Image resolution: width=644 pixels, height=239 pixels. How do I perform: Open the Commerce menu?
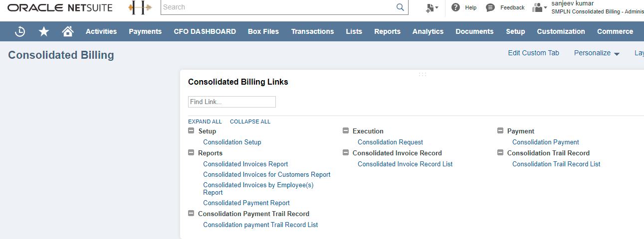[x=615, y=31]
